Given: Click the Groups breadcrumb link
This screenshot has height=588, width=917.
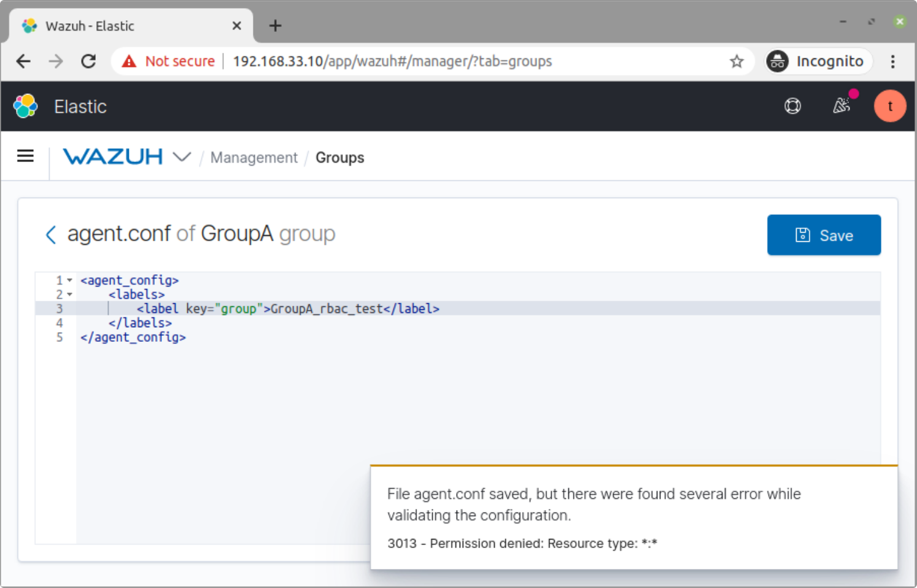Looking at the screenshot, I should [339, 158].
